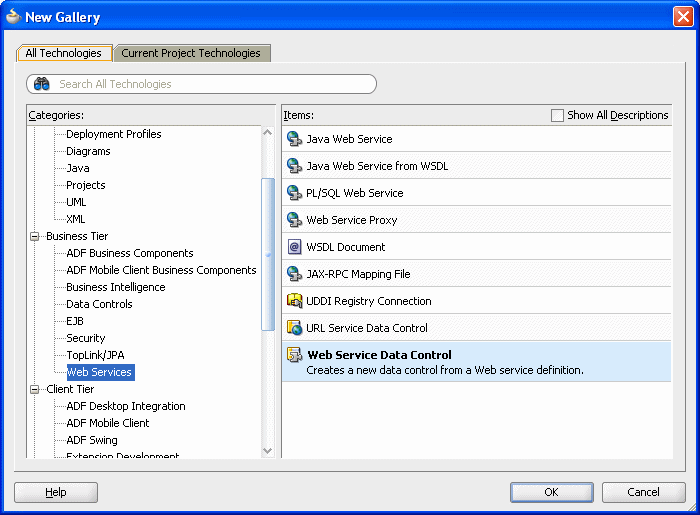This screenshot has width=700, height=515.
Task: Select Security category
Action: point(86,338)
